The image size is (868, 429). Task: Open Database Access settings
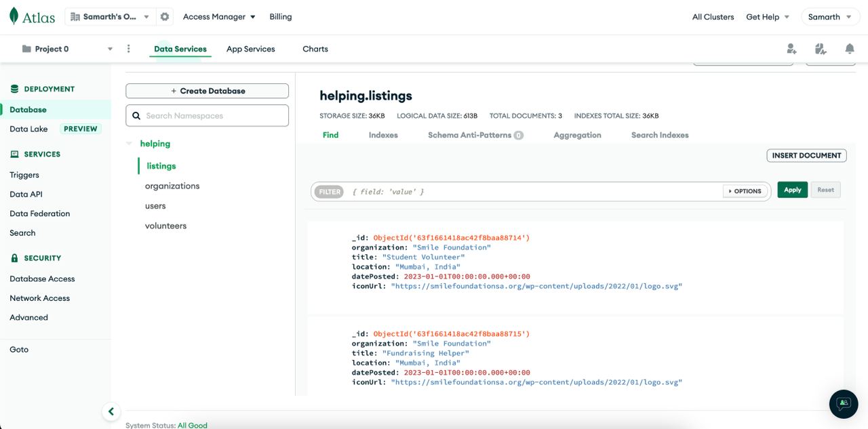click(x=42, y=279)
